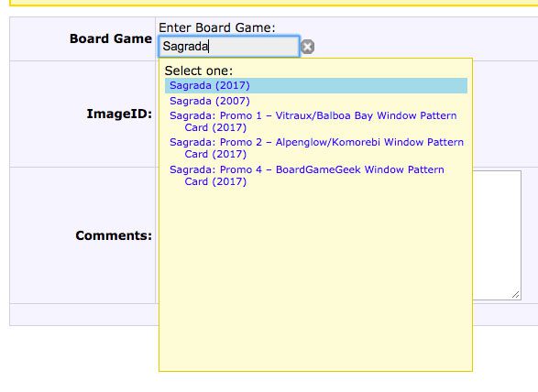Select Promo 2 Alpenglow/Komorebi Window Pattern Card

(316, 148)
